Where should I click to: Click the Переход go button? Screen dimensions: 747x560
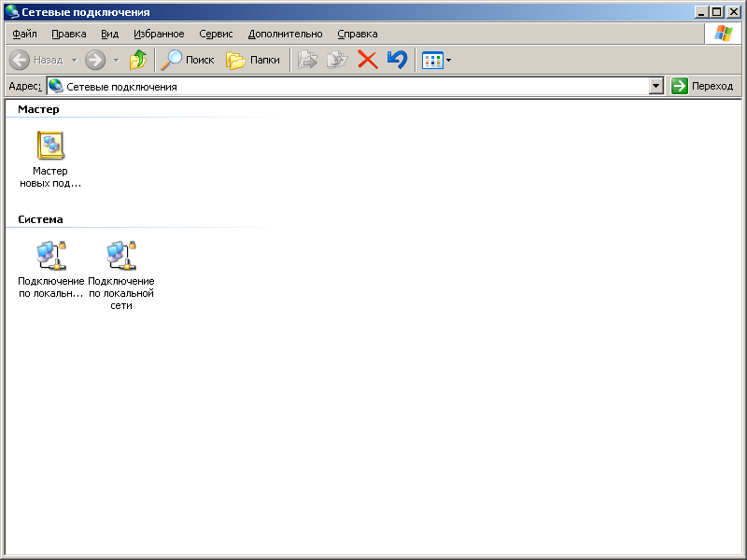702,86
